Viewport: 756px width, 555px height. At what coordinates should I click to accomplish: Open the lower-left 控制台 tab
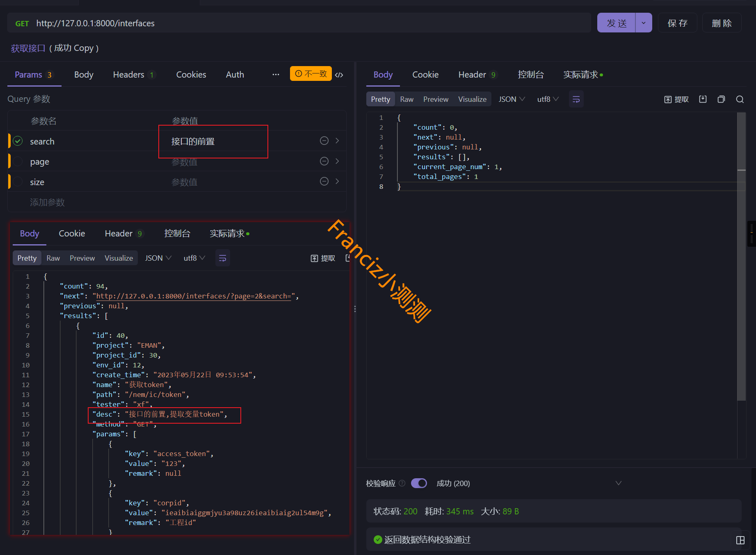coord(177,234)
